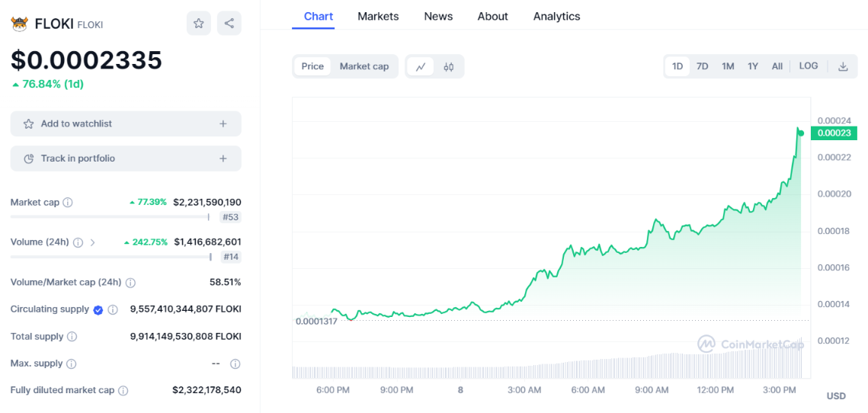The image size is (868, 413).
Task: Click Fully diluted market cap info icon
Action: point(123,390)
